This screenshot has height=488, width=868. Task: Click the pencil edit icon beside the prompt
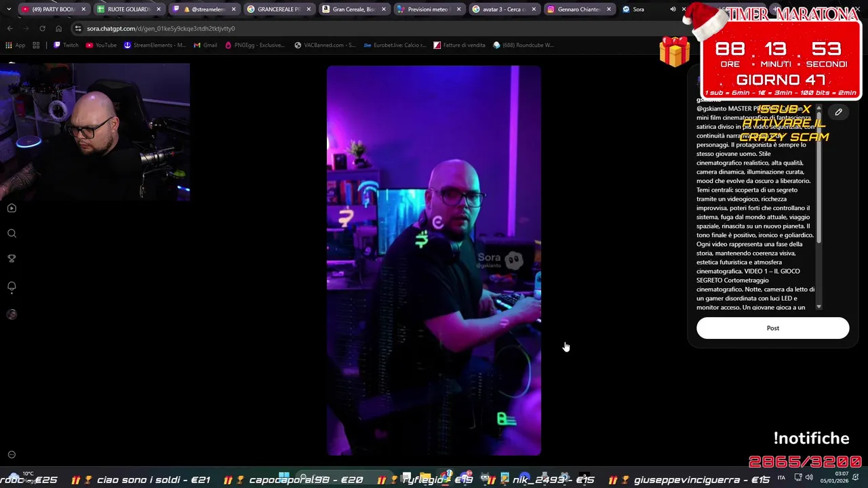(x=838, y=112)
